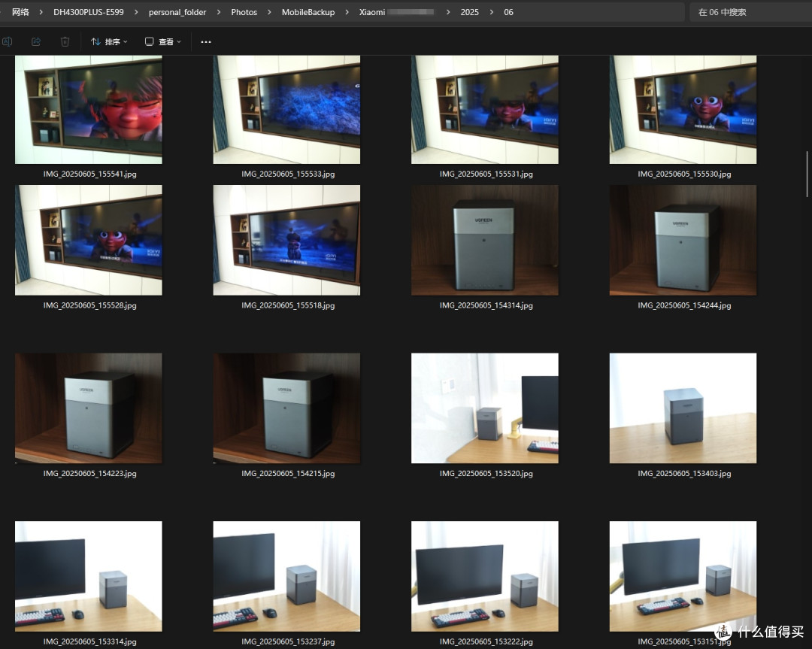This screenshot has width=812, height=649.
Task: Select thumbnail IMG_20250605_154314.jpg
Action: click(x=485, y=241)
